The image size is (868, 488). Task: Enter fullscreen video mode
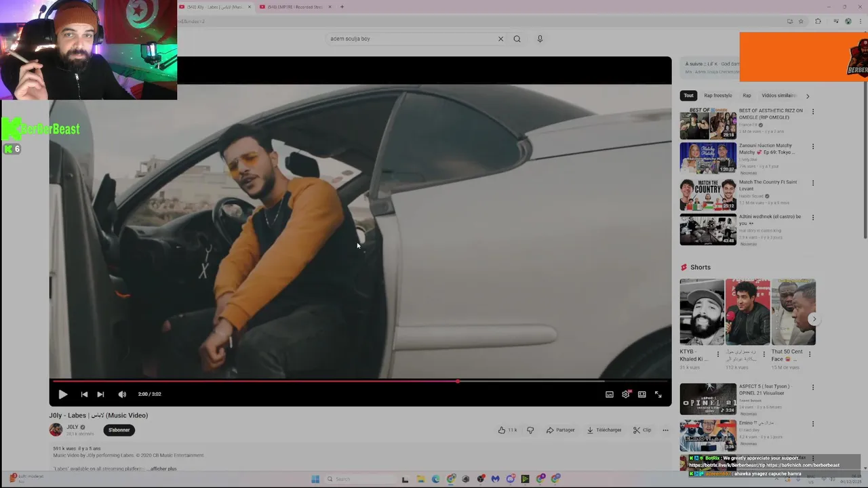(x=658, y=394)
